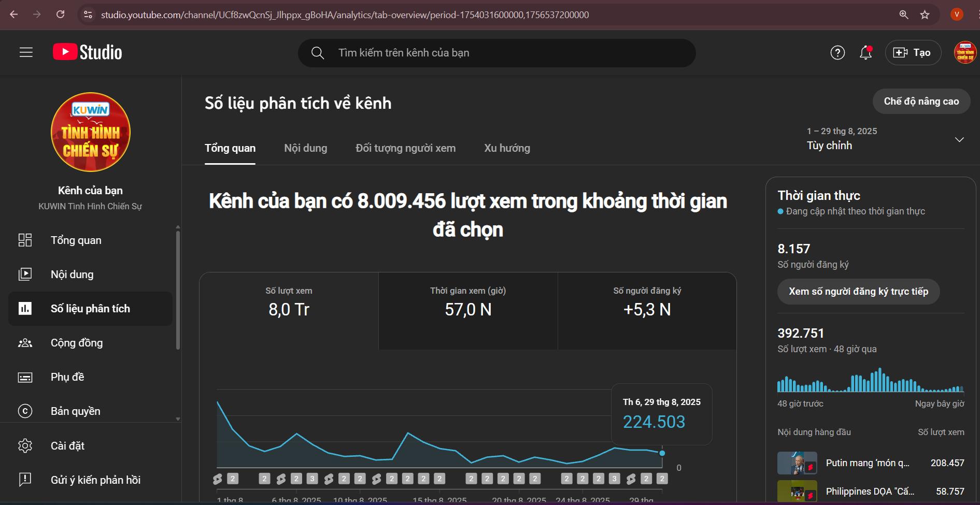
Task: Open Tổng quan dashboard in the left sidebar
Action: point(90,240)
